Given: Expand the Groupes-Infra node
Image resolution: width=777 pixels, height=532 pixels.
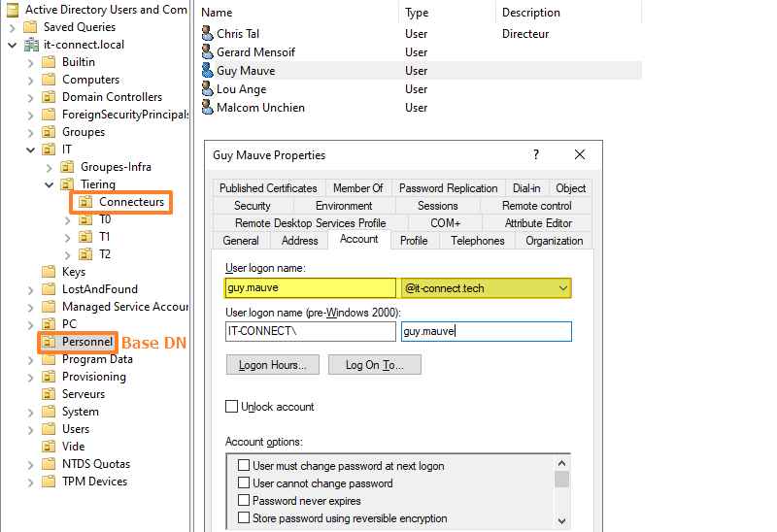Looking at the screenshot, I should [x=50, y=167].
